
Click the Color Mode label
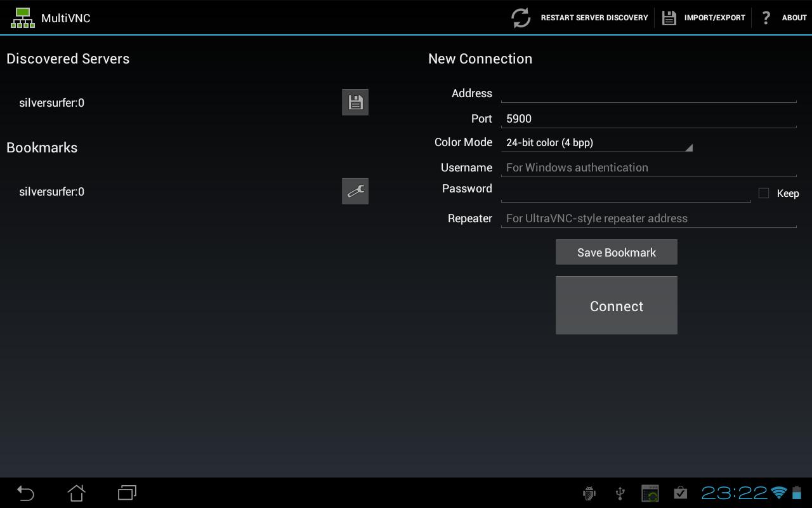pos(463,142)
